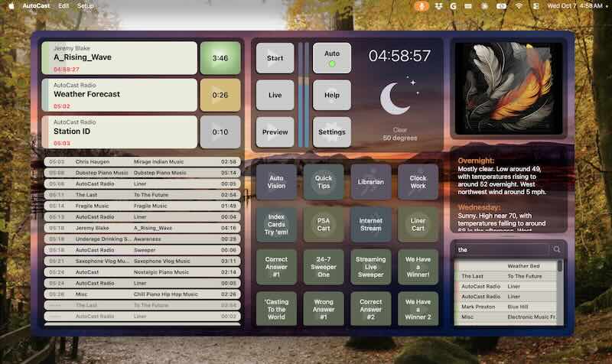Image resolution: width=612 pixels, height=364 pixels.
Task: Select the Nostalgic Piano Music row
Action: [x=142, y=272]
